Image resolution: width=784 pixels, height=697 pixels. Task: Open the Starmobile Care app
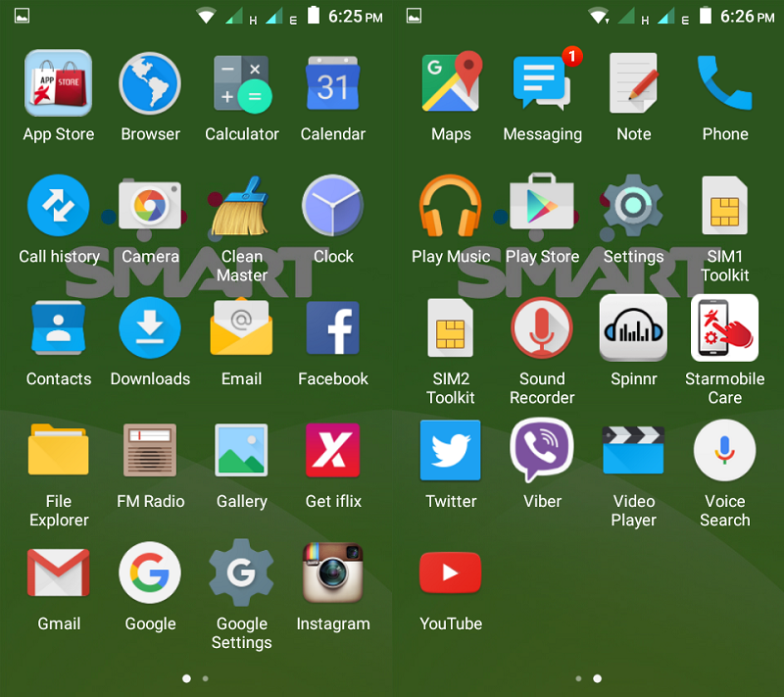(724, 328)
